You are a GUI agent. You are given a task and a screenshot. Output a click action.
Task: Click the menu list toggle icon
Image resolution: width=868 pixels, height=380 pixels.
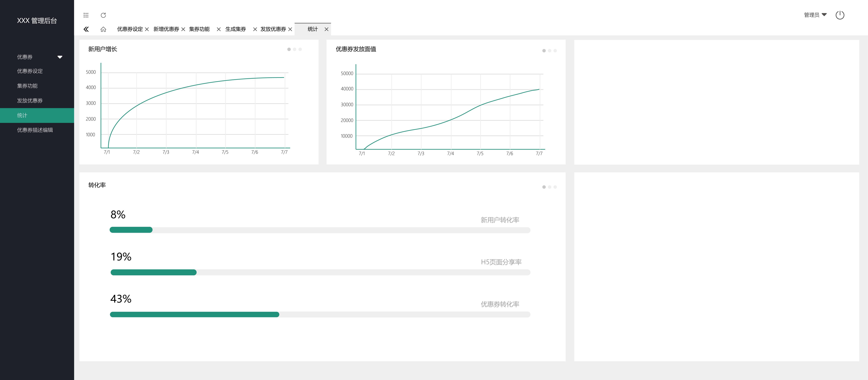pos(86,15)
